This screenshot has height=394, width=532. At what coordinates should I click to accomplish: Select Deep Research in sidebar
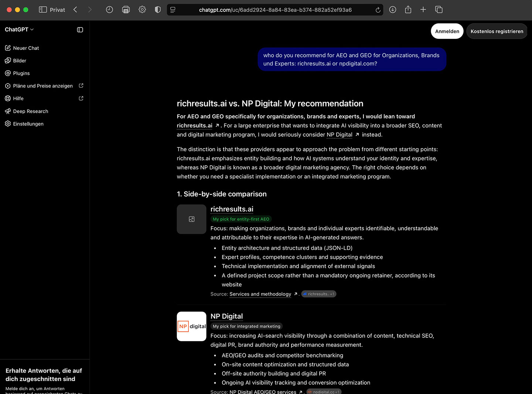point(27,111)
